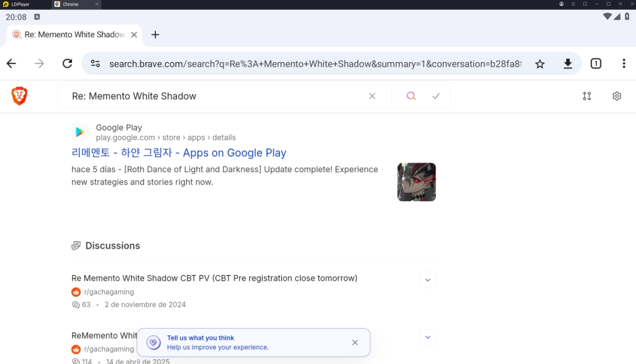Close the Chrome tab in LDPlayer title bar
This screenshot has width=636, height=364.
click(96, 4)
